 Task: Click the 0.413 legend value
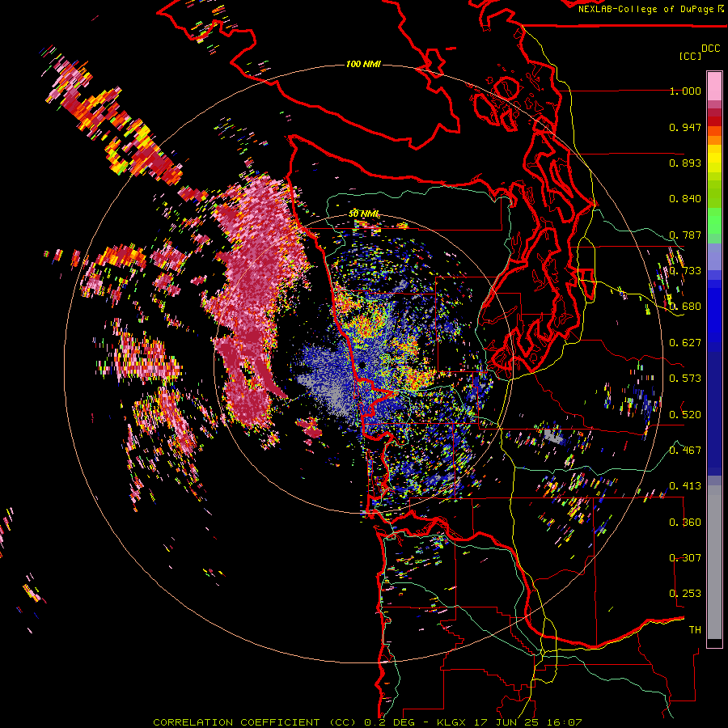[685, 486]
